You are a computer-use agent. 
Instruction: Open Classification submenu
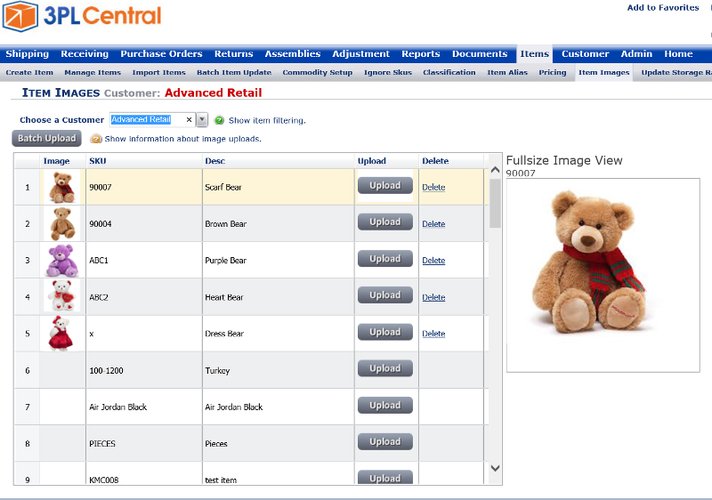point(449,72)
